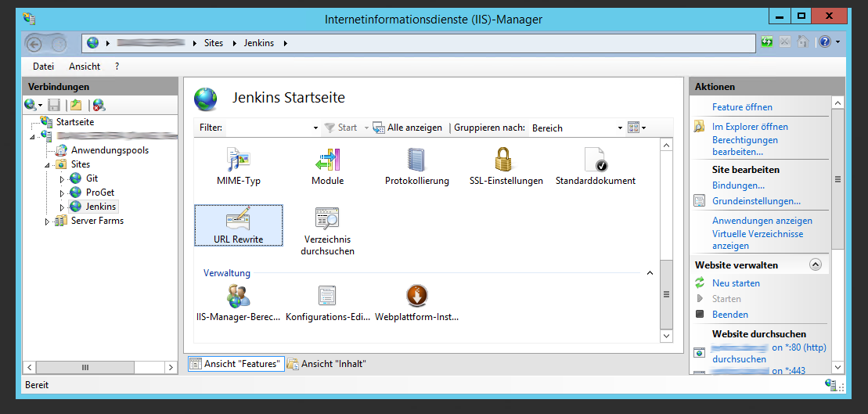Open the MIME-Typ feature icon
Viewport: 868px width, 414px height.
(x=239, y=160)
